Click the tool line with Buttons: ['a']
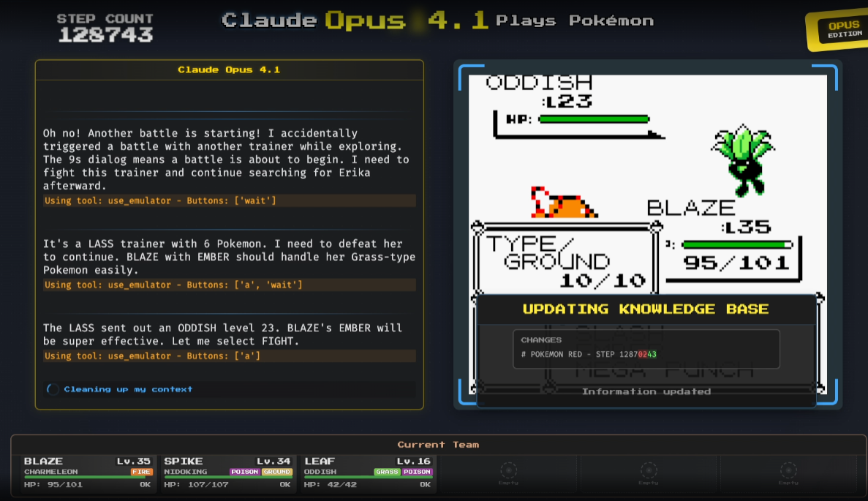868x501 pixels. point(229,356)
